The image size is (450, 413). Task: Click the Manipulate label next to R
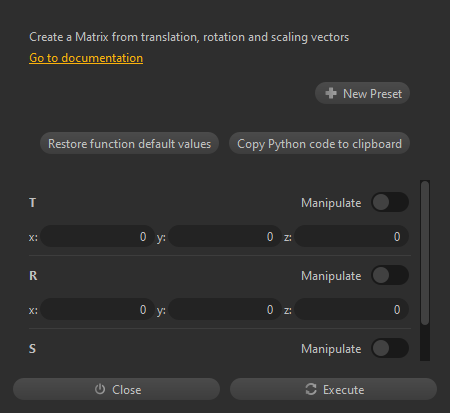[x=331, y=276]
